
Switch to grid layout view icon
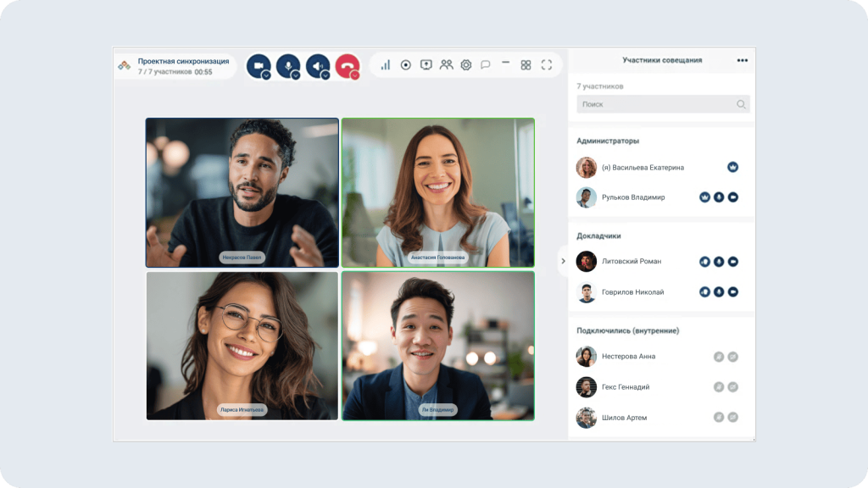click(x=526, y=65)
